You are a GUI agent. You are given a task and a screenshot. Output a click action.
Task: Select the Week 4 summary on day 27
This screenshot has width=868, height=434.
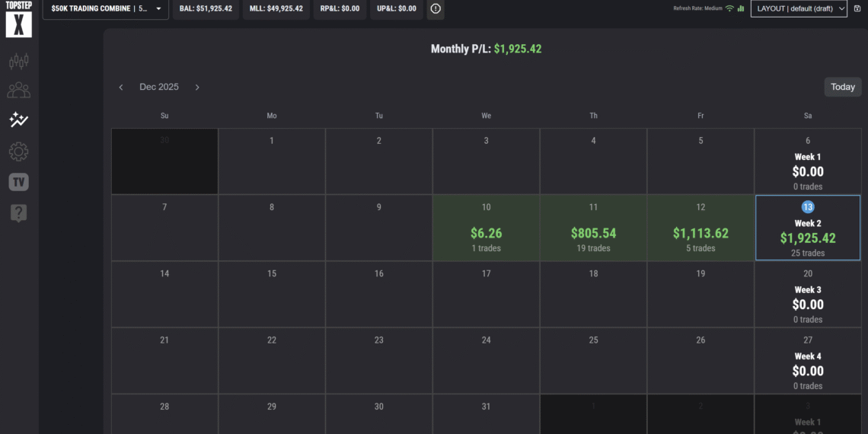[808, 360]
